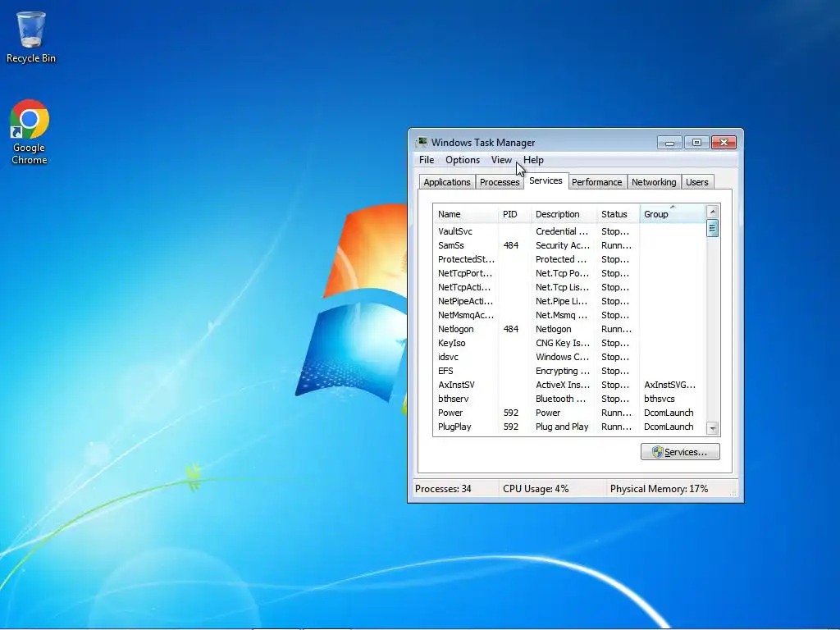Click the 'CPU Usage: 4%' status entry
The height and width of the screenshot is (630, 840).
(x=536, y=489)
